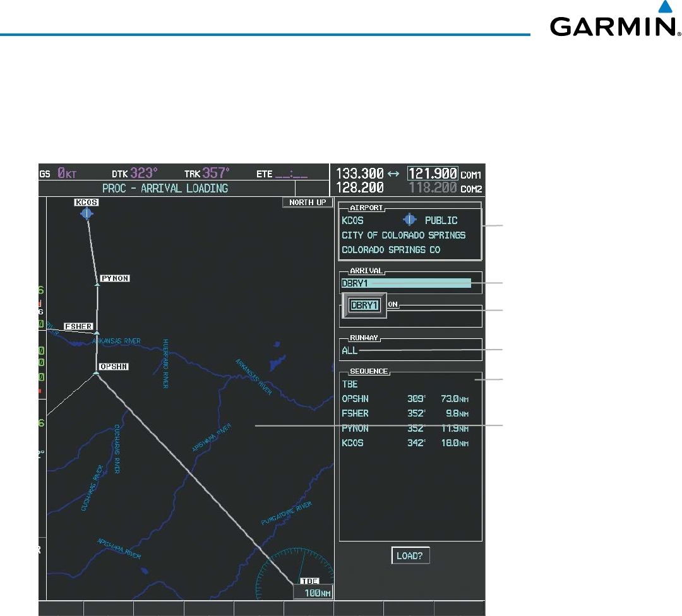682x616 pixels.
Task: Click the COM frequency transfer arrow
Action: point(393,174)
